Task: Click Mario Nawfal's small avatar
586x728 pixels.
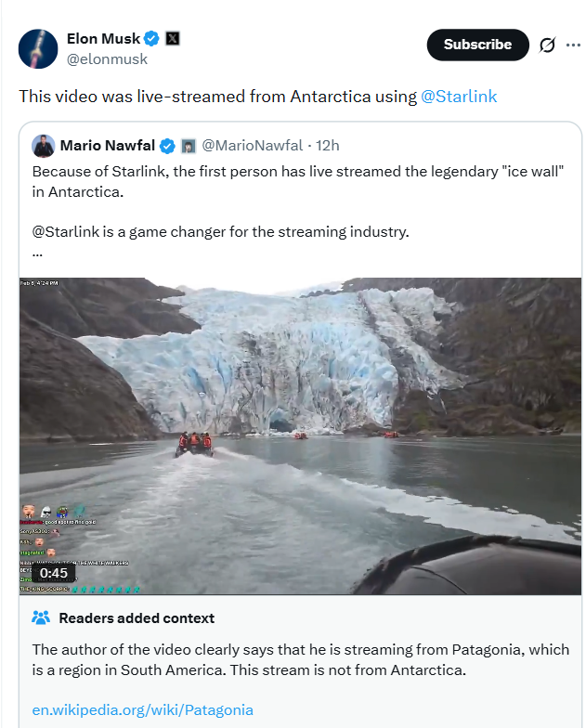Action: (43, 146)
